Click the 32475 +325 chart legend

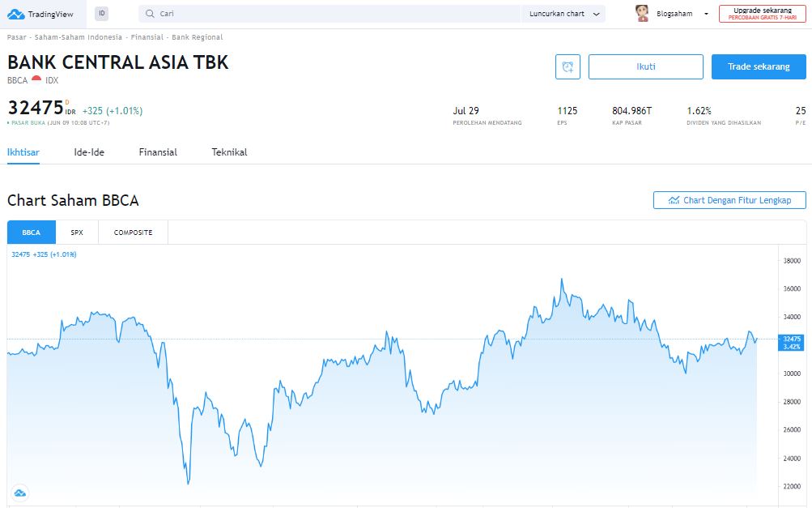pyautogui.click(x=44, y=254)
